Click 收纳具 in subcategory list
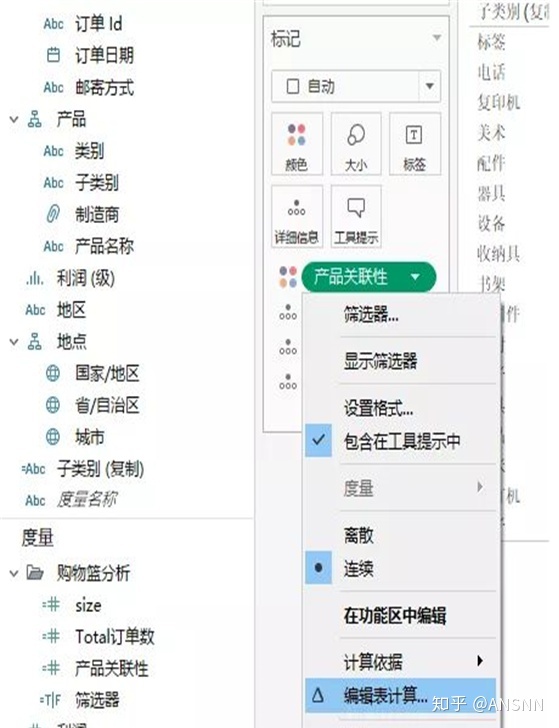 click(499, 254)
